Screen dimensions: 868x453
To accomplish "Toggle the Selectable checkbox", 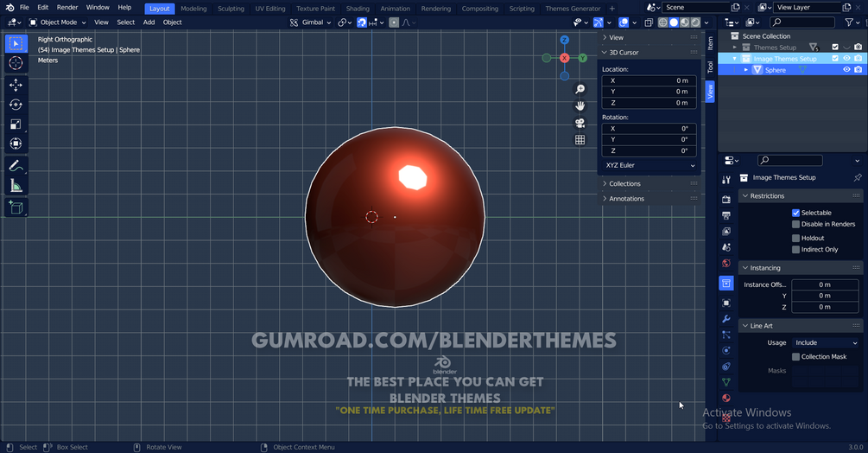I will pyautogui.click(x=795, y=213).
